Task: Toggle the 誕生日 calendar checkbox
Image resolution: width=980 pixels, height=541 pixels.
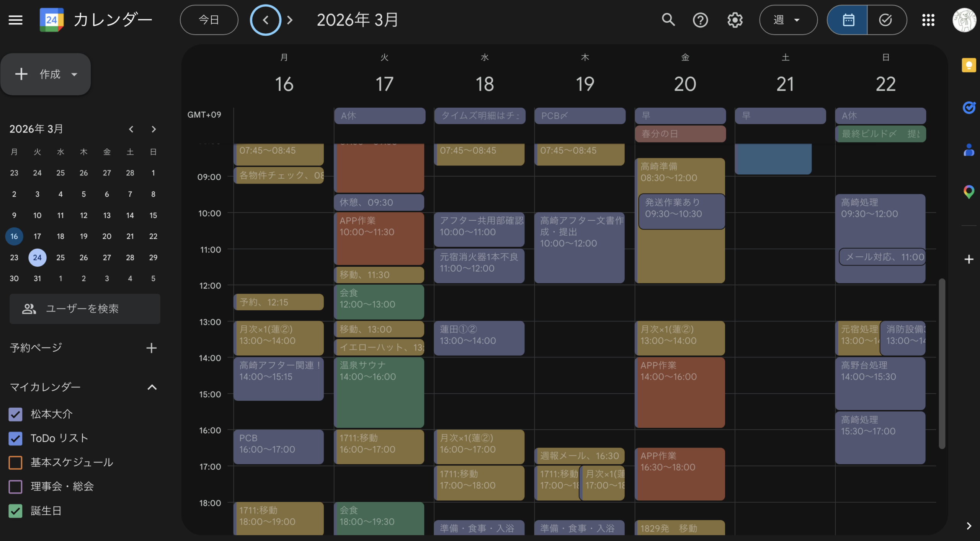Action: [15, 511]
